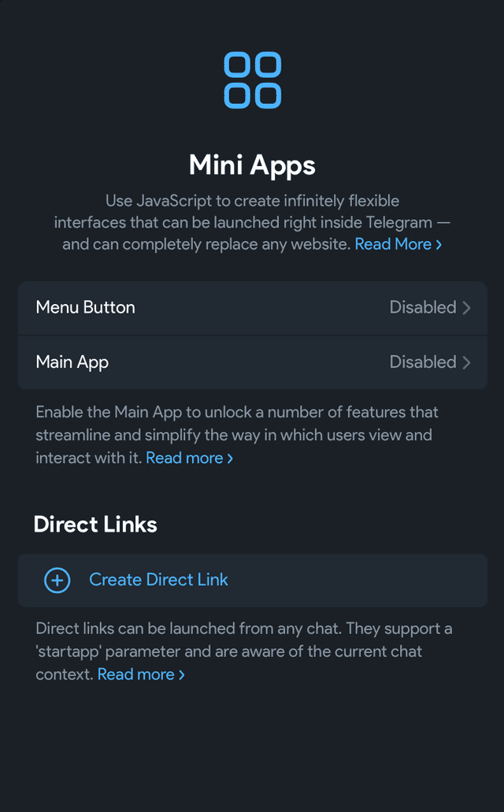Click the arrow after Direct Links Read more
Viewport: 504px width, 812px height.
click(181, 675)
